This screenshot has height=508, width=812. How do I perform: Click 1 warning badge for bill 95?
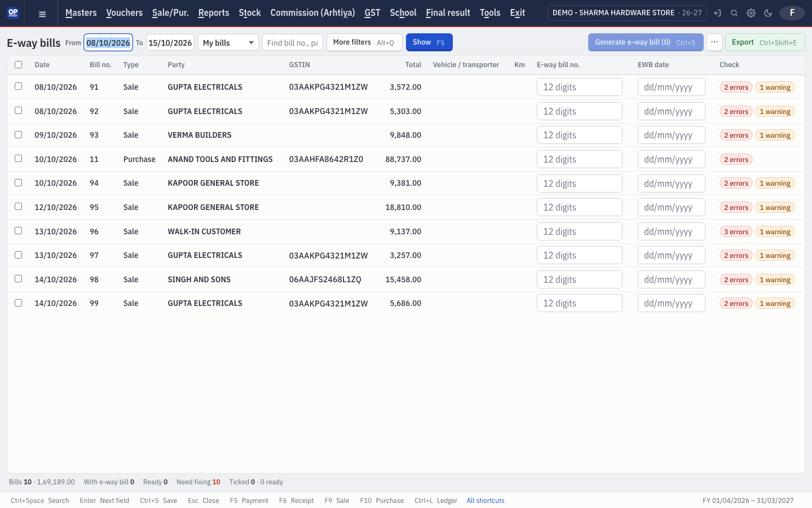click(x=775, y=208)
